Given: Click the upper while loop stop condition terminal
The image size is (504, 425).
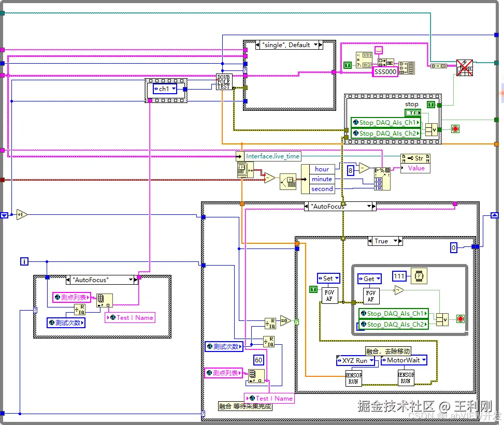Looking at the screenshot, I should (455, 129).
